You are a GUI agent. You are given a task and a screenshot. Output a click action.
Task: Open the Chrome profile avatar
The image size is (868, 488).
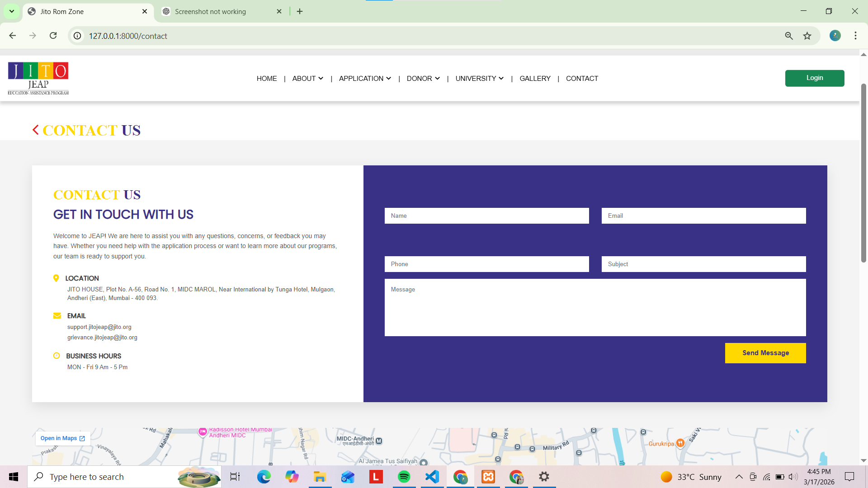[x=835, y=36]
